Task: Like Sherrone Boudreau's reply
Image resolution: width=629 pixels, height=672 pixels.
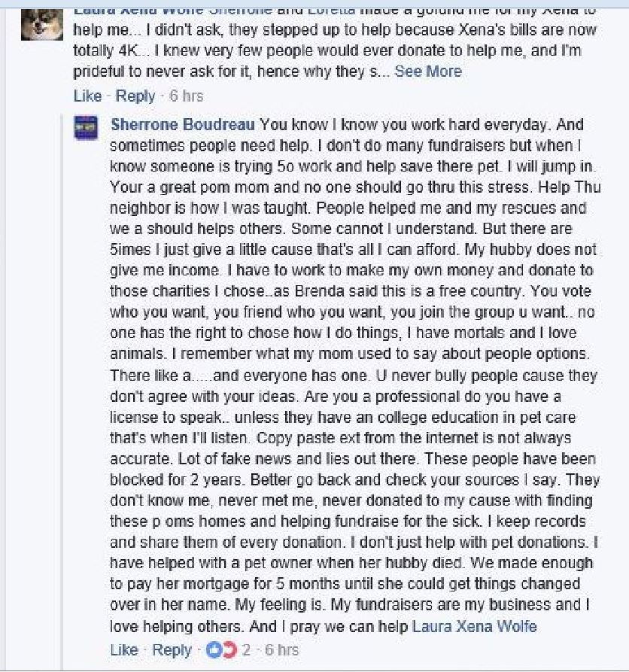Action: pyautogui.click(x=124, y=649)
